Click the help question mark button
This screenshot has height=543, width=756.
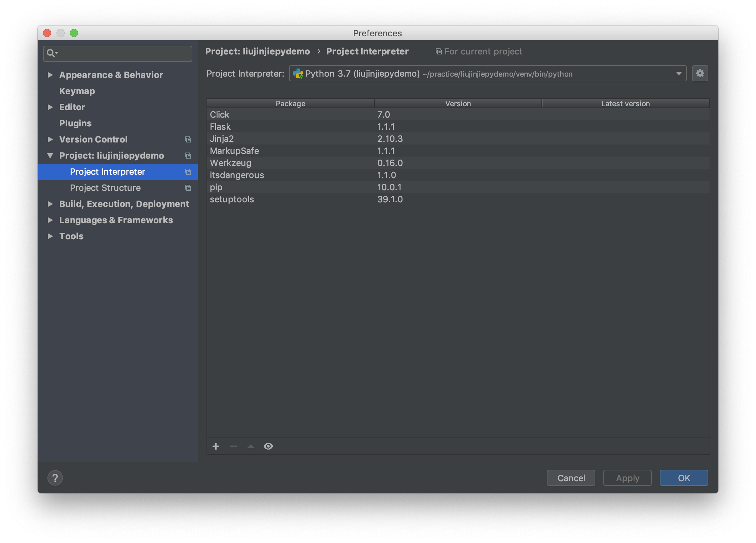click(55, 478)
